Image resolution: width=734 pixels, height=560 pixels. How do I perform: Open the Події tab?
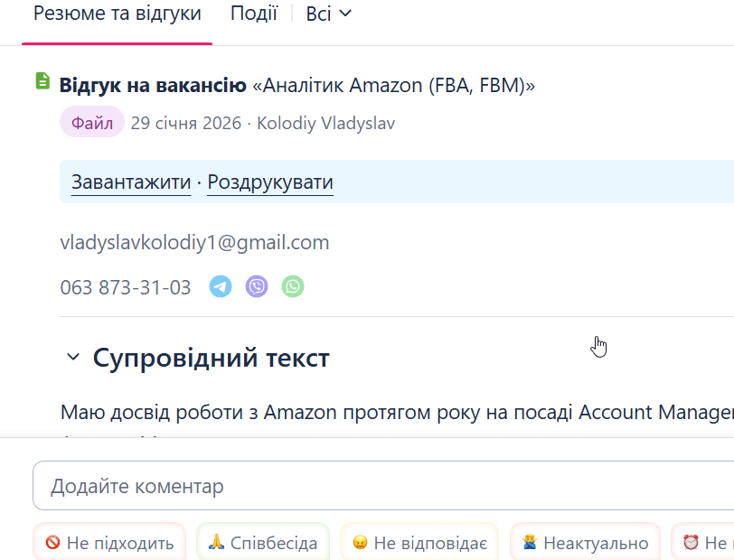pos(254,14)
